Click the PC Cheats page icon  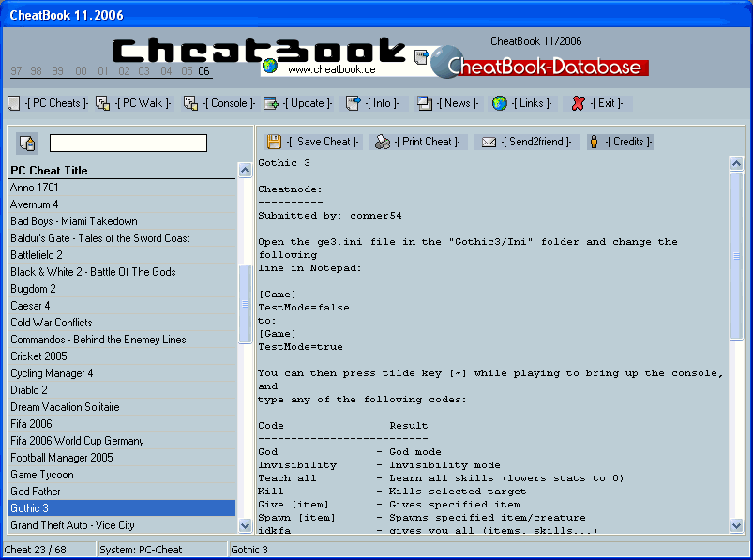[x=14, y=103]
